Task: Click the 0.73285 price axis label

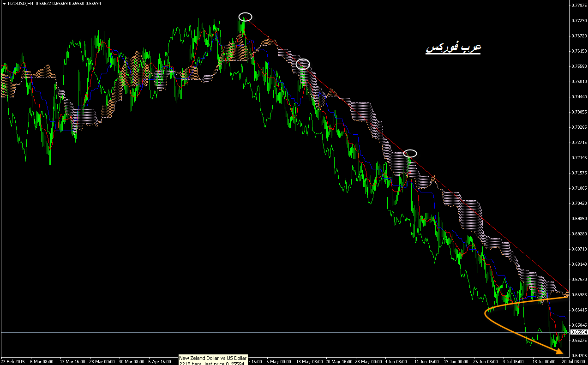Action: [x=579, y=127]
